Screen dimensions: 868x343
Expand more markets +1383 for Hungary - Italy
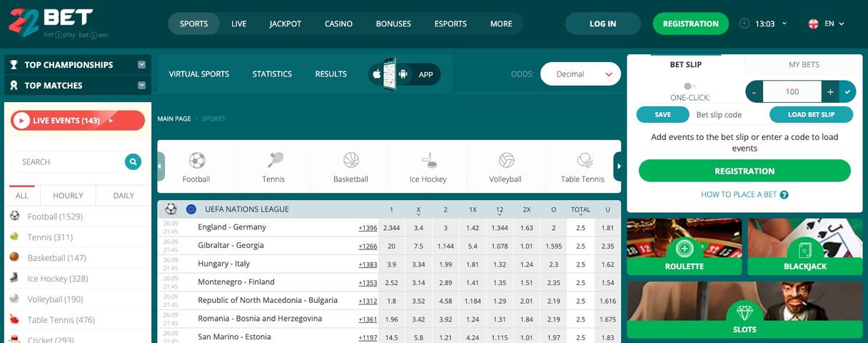tap(368, 264)
